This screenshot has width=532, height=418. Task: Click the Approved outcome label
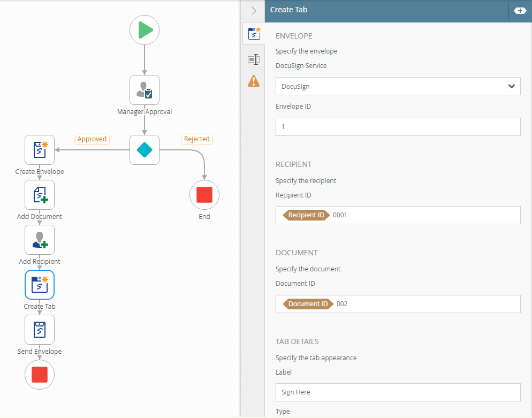pos(92,139)
